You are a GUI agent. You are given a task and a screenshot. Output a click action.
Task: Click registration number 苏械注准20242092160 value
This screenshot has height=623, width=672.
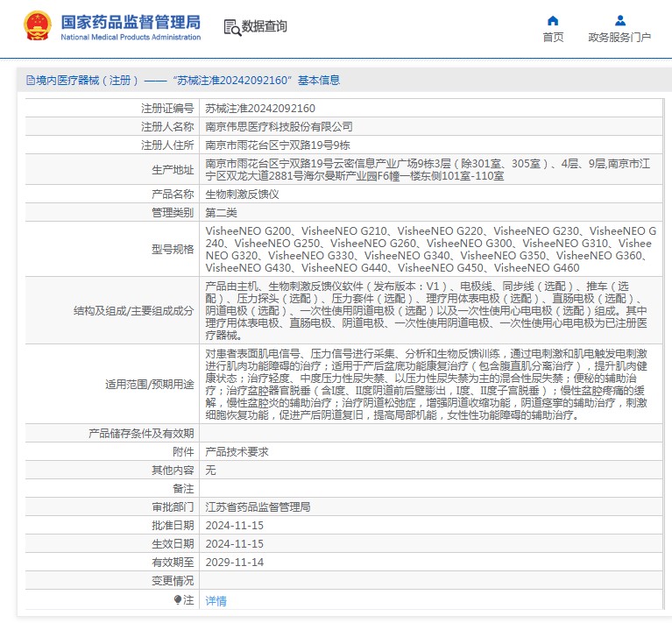point(259,109)
